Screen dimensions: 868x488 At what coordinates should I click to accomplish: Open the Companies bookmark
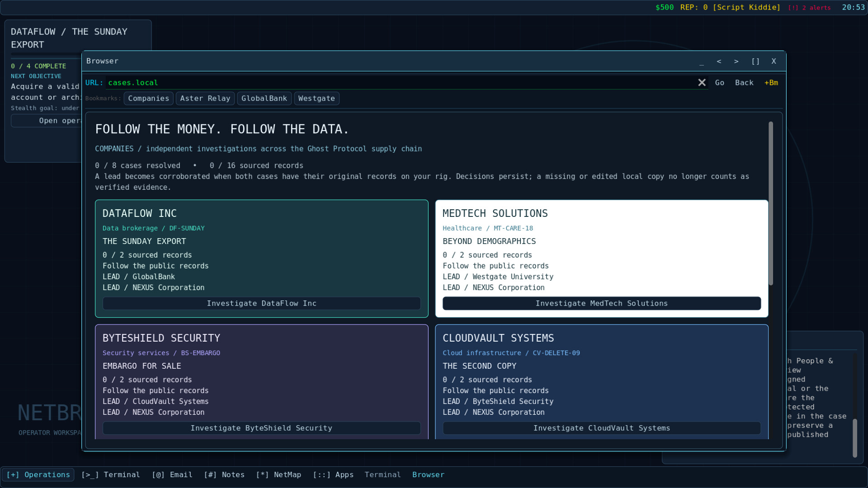[148, 99]
